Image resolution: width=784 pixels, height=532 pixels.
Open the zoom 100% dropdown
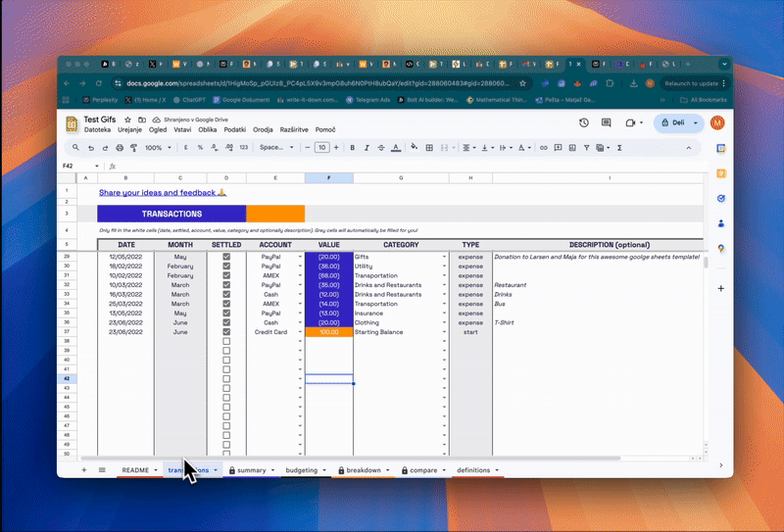point(158,148)
